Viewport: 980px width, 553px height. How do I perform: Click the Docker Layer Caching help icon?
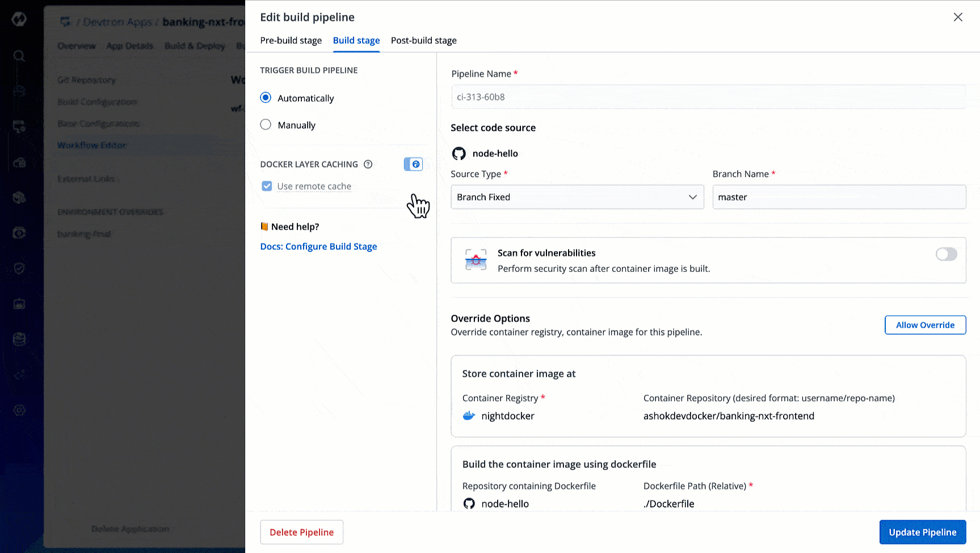tap(368, 165)
